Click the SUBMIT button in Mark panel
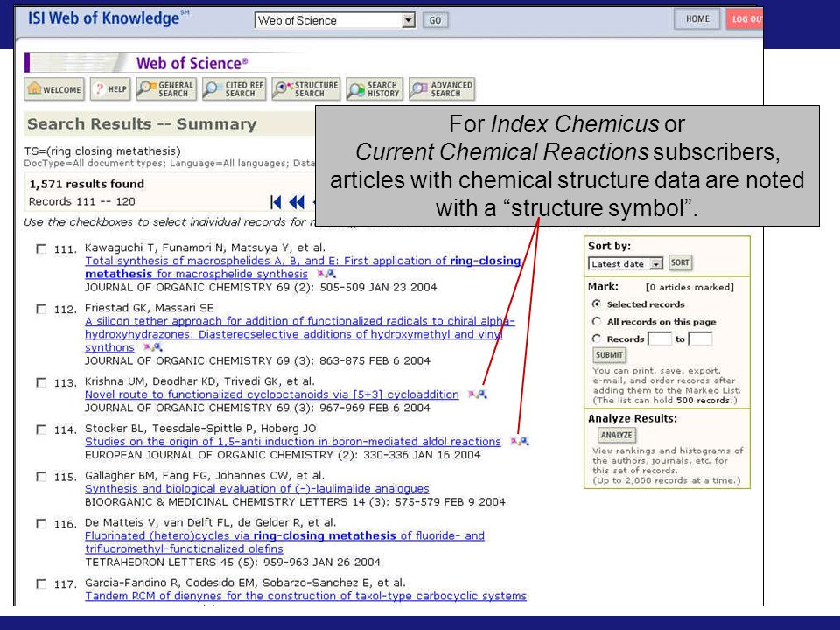 pos(609,354)
